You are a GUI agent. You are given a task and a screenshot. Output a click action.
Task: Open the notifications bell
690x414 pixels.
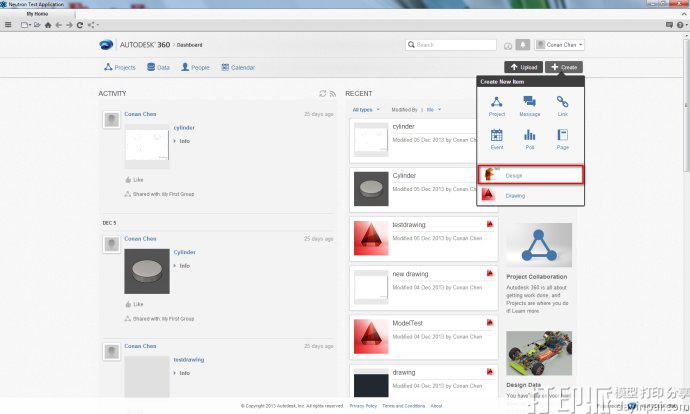point(523,44)
